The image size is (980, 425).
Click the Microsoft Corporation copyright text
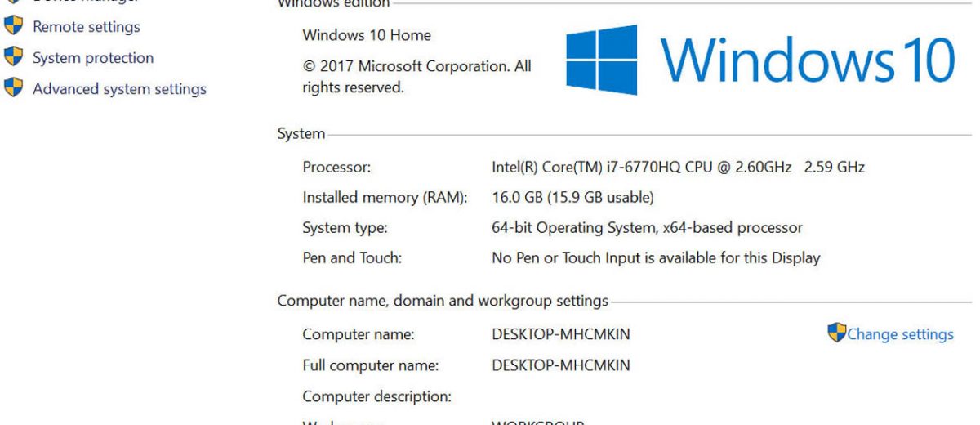[x=416, y=77]
